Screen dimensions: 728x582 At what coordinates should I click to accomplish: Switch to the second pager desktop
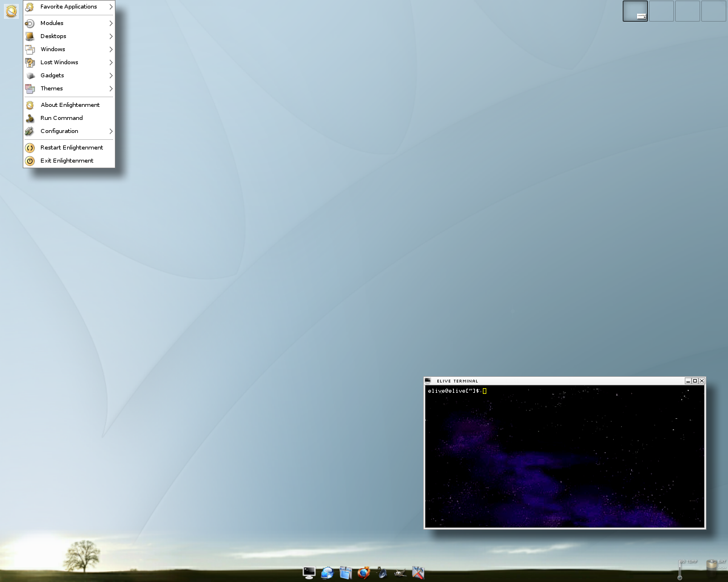pyautogui.click(x=661, y=11)
